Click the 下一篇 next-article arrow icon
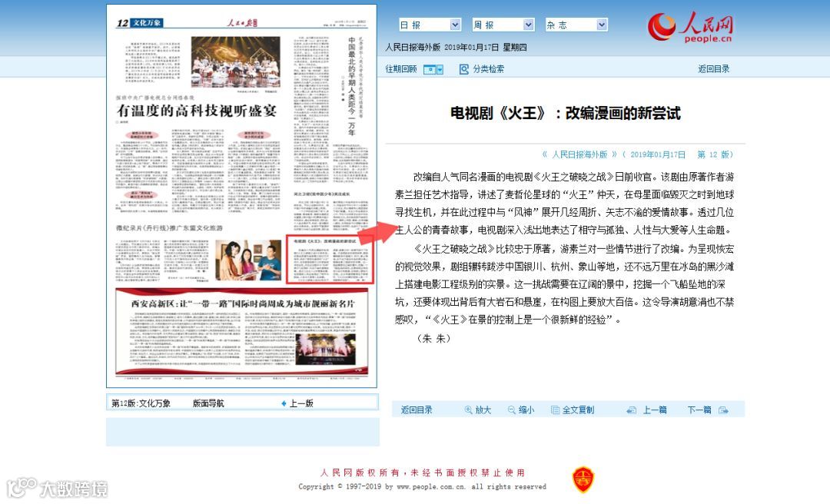 [724, 410]
